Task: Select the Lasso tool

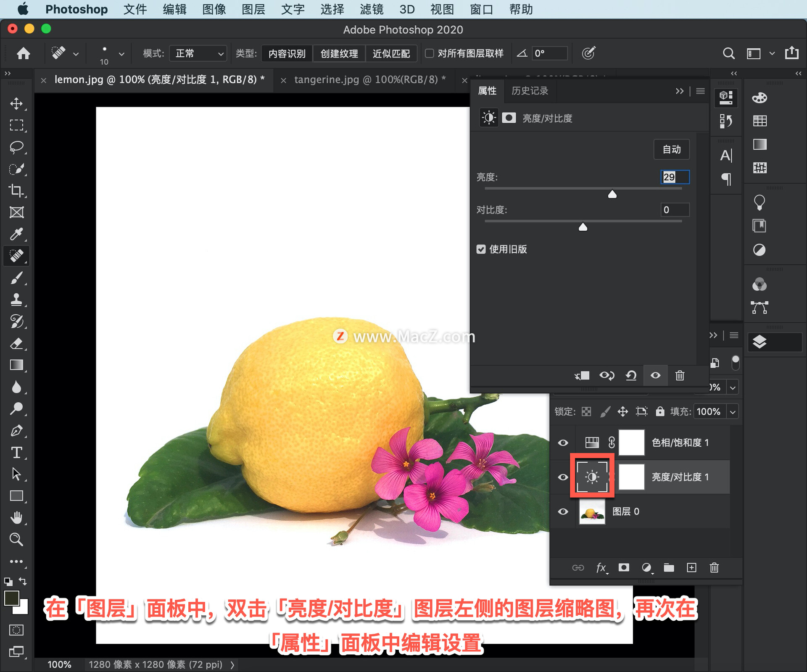Action: (16, 147)
